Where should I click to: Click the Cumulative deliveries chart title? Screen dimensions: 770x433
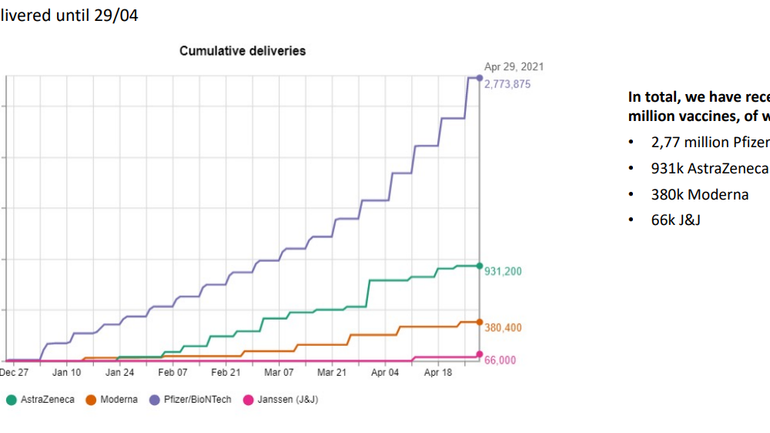click(242, 50)
